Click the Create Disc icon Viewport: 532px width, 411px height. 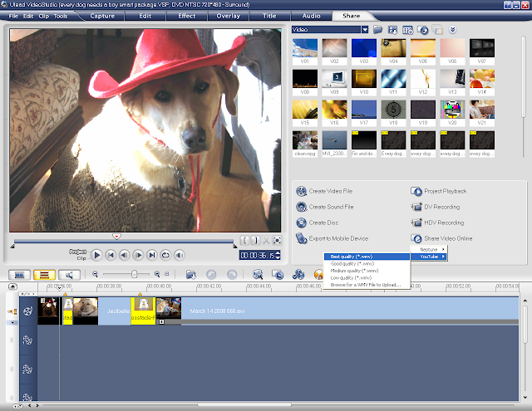pos(301,223)
